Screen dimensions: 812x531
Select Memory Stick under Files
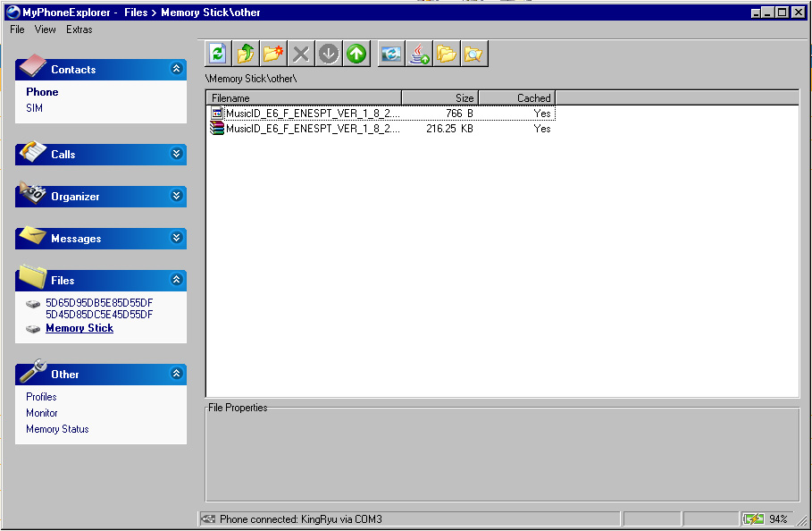(80, 328)
